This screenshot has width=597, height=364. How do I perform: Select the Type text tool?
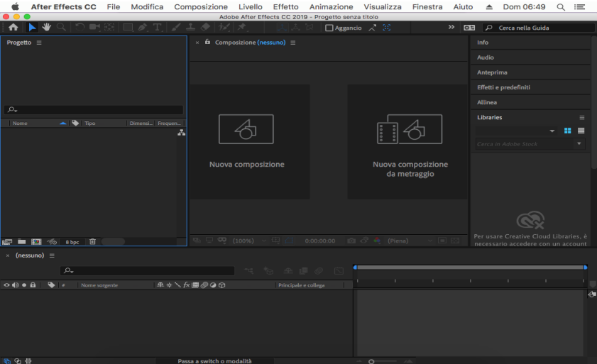(x=157, y=28)
